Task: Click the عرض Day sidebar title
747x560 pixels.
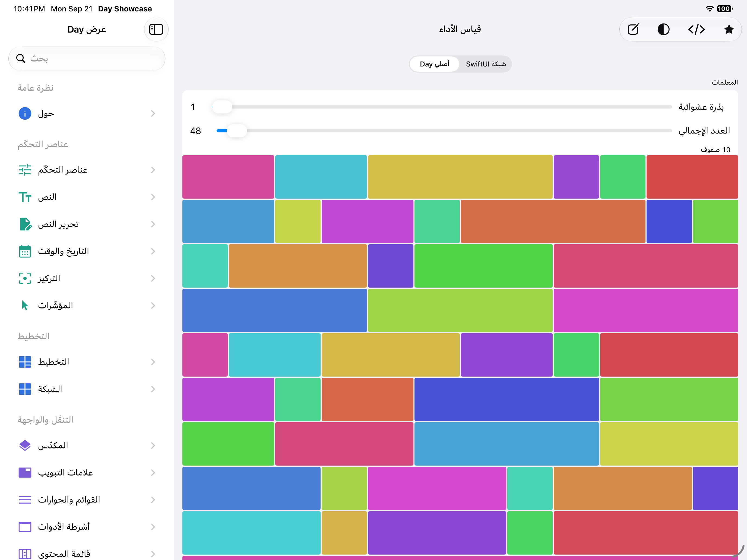Action: pyautogui.click(x=87, y=29)
